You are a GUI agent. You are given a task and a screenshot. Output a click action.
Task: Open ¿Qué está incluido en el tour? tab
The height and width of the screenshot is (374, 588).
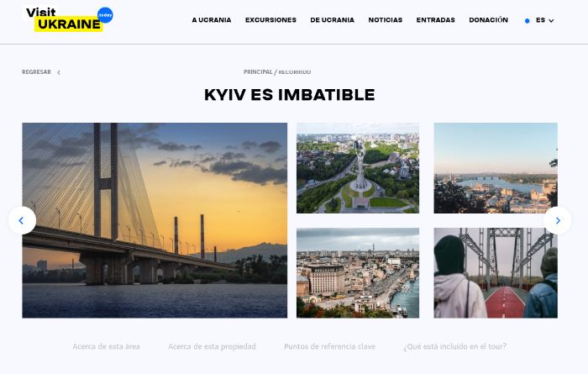455,346
